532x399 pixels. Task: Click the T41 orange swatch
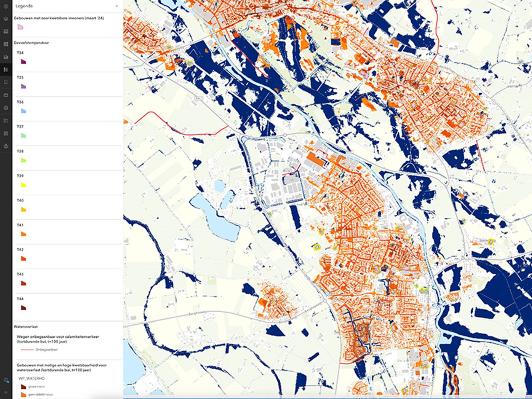click(x=23, y=234)
